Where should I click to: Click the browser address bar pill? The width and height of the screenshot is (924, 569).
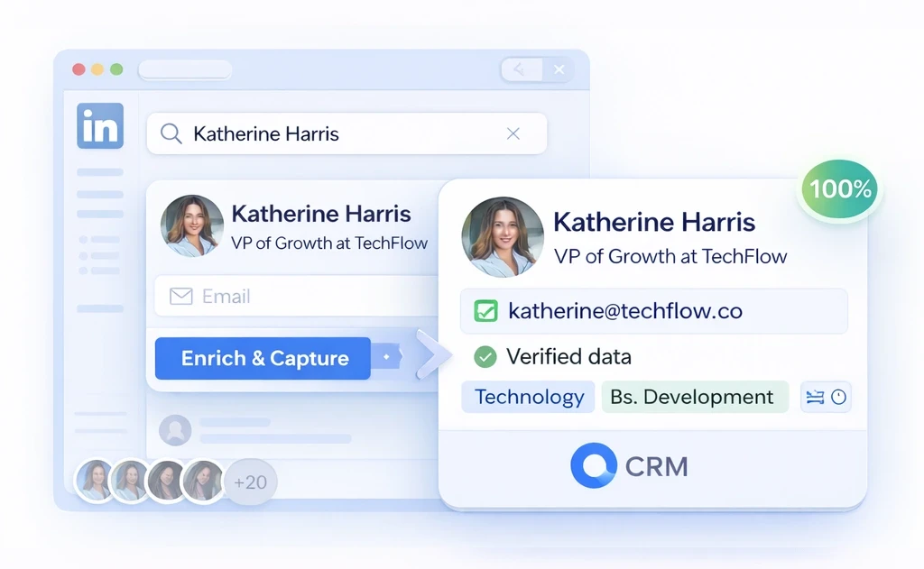pos(185,69)
